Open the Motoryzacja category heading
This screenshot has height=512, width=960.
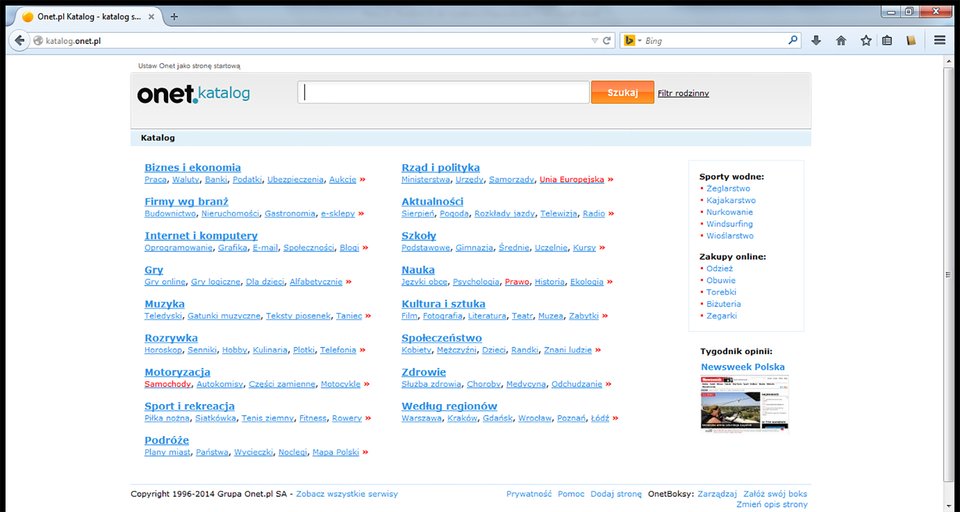177,372
